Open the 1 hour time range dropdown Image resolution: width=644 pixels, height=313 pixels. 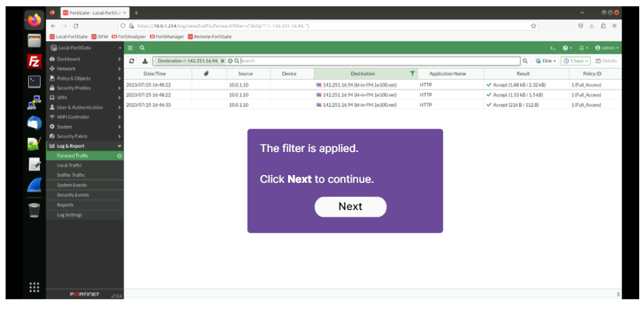[x=575, y=61]
